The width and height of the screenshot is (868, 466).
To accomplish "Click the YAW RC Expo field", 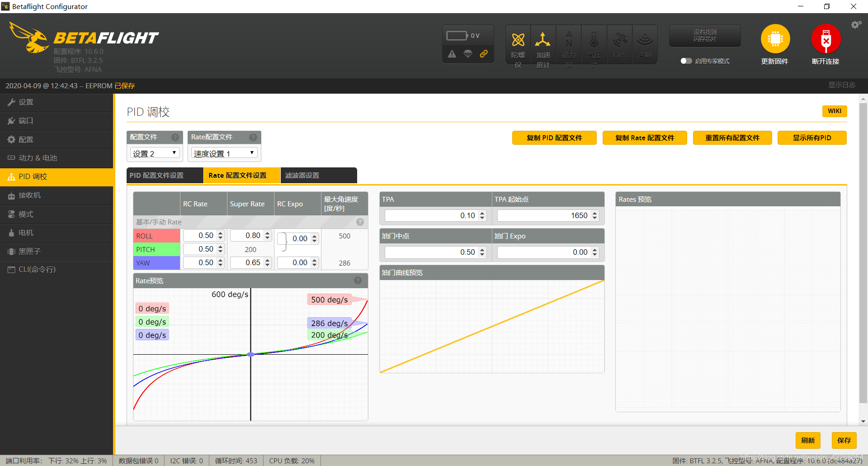I will coord(298,263).
